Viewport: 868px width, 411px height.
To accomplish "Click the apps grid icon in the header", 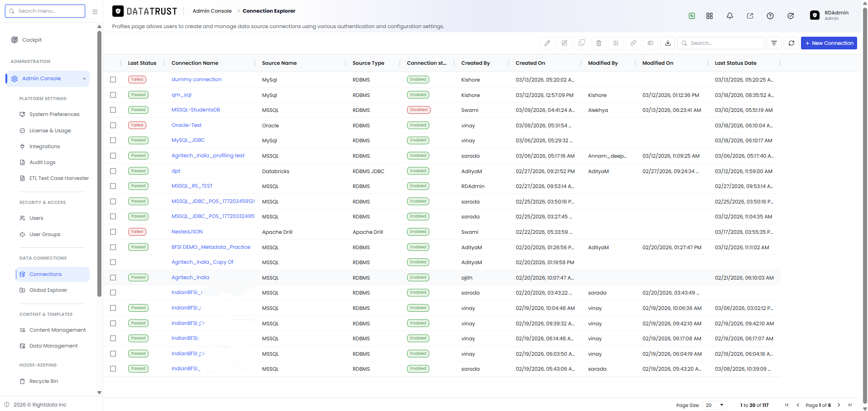I will pos(709,16).
